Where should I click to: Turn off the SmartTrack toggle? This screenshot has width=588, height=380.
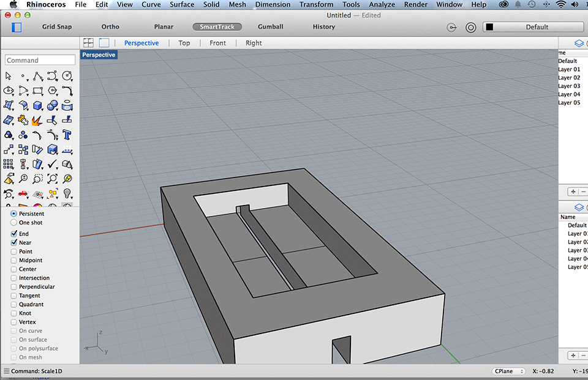click(x=217, y=27)
